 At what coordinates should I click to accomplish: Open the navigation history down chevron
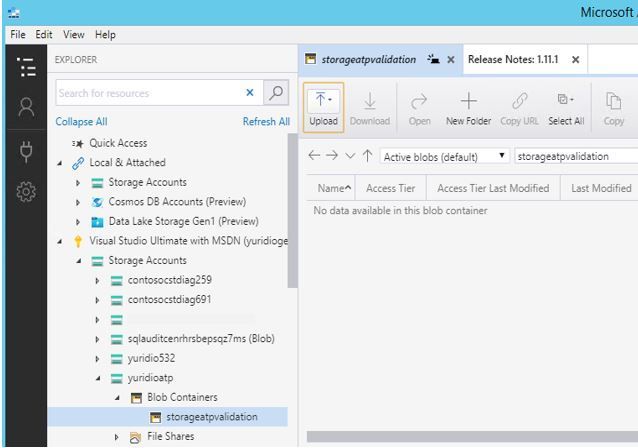click(350, 156)
